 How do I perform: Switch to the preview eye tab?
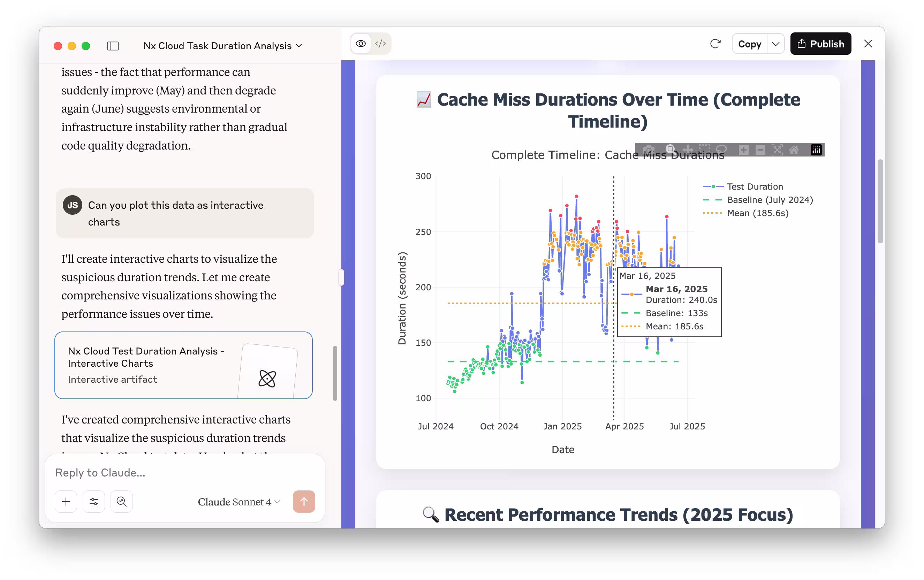[361, 44]
